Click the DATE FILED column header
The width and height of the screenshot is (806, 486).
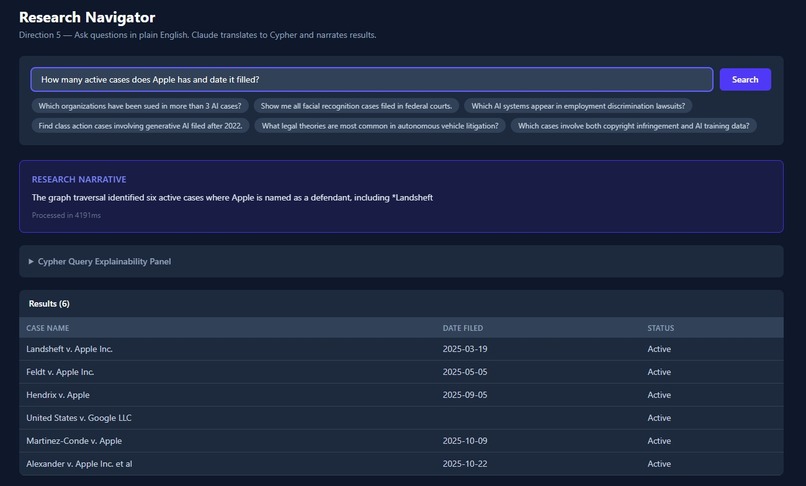463,328
